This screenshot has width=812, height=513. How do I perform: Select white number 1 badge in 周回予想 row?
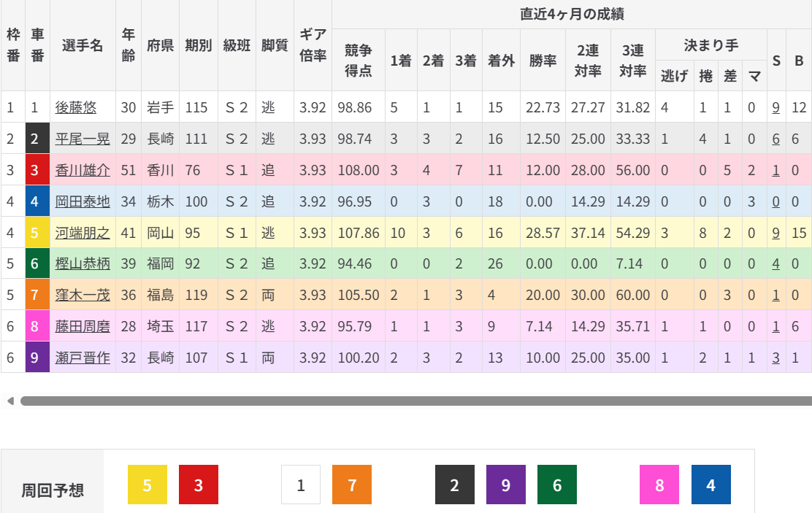(x=301, y=485)
